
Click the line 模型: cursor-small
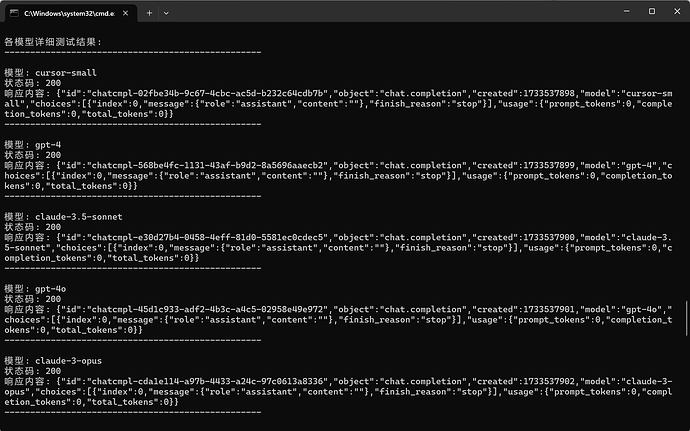tap(51, 73)
